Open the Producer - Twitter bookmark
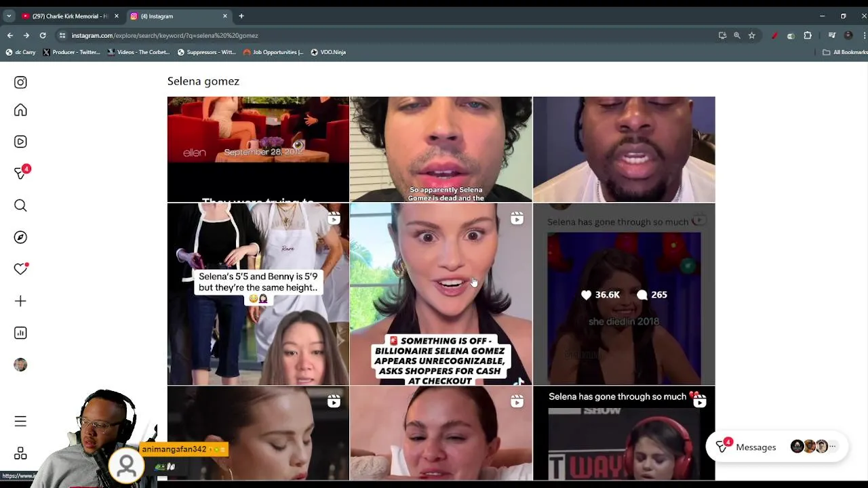 click(x=71, y=52)
